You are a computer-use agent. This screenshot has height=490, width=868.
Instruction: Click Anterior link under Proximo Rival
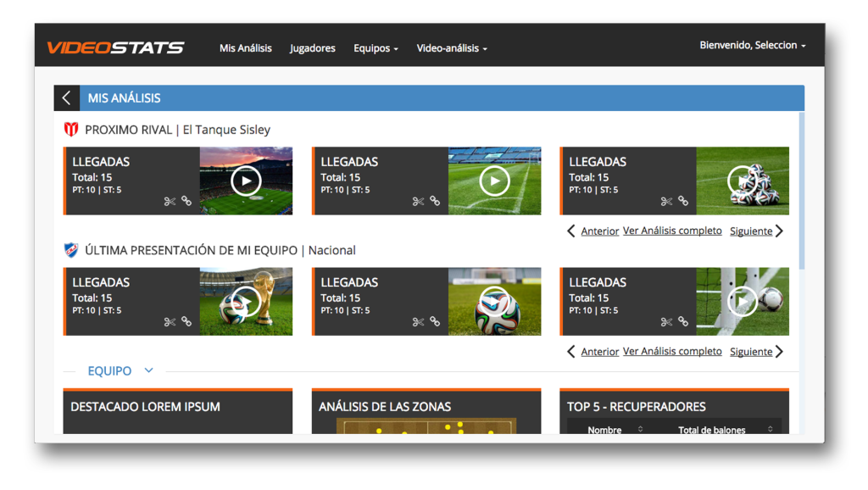click(599, 231)
